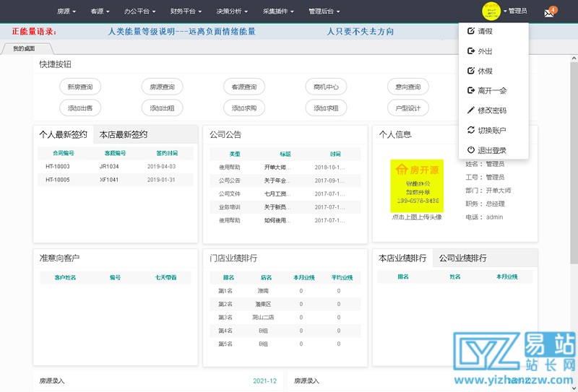
Task: Click the scrollbar up arrow
Action: click(x=574, y=58)
